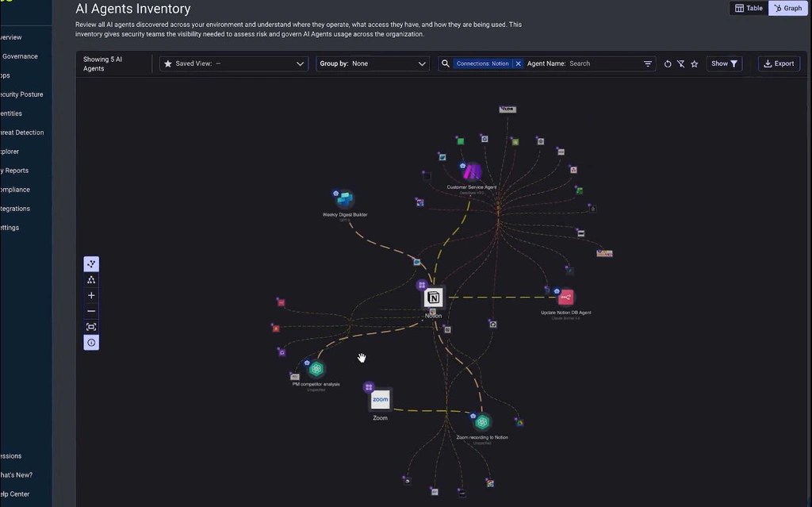This screenshot has width=812, height=507.
Task: Open Integrations in the sidebar
Action: pos(16,209)
